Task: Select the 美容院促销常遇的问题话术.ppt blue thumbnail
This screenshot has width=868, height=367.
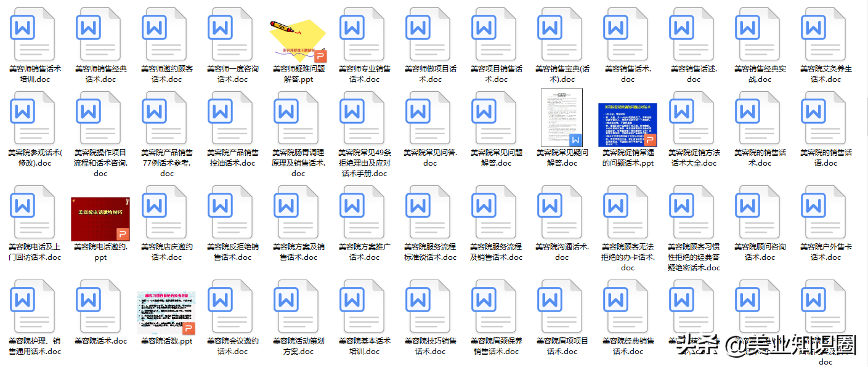Action: [628, 125]
